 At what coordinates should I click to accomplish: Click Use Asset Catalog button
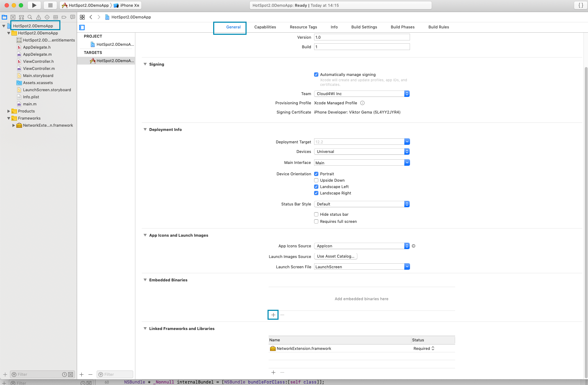coord(336,256)
